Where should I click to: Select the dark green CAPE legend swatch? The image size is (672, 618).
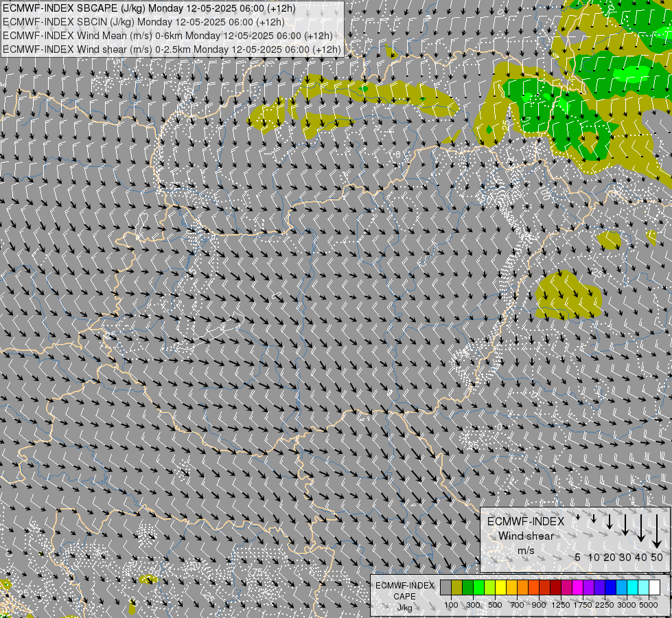468,587
